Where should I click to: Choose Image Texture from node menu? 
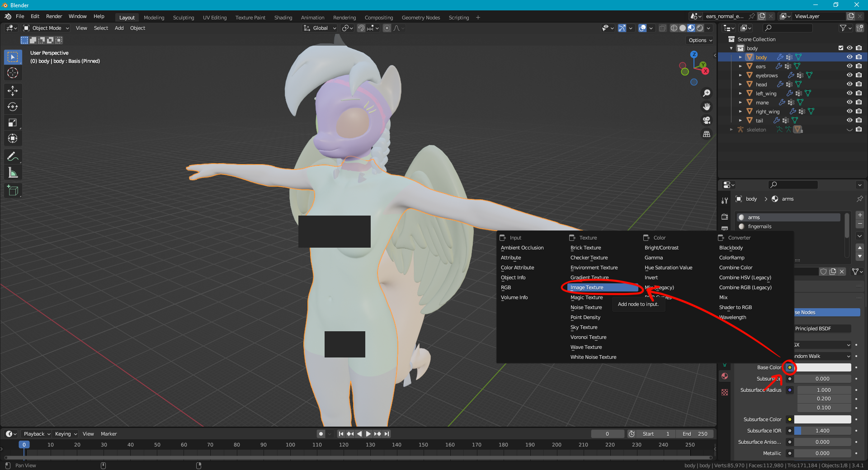[x=603, y=287]
